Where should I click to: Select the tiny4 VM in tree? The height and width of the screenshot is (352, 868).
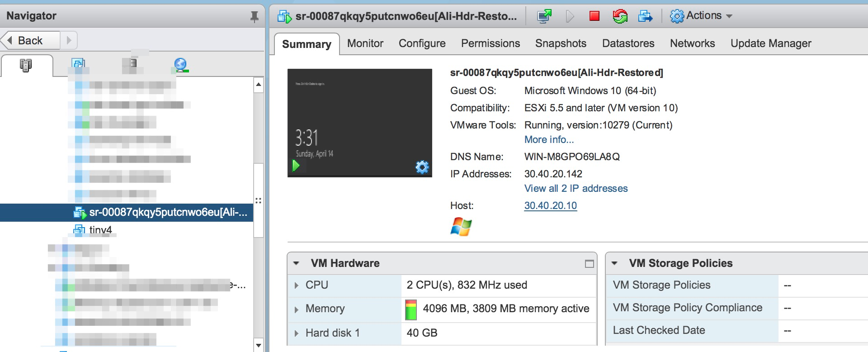[x=100, y=230]
